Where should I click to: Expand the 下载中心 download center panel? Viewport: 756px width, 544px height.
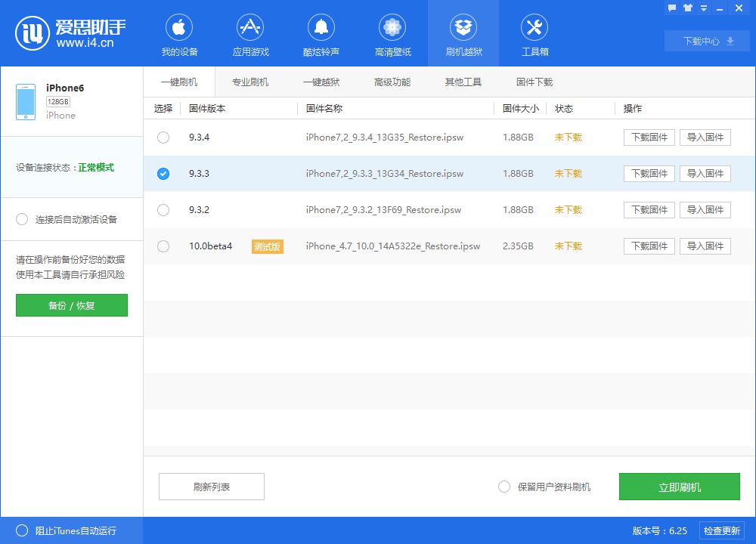click(x=706, y=41)
